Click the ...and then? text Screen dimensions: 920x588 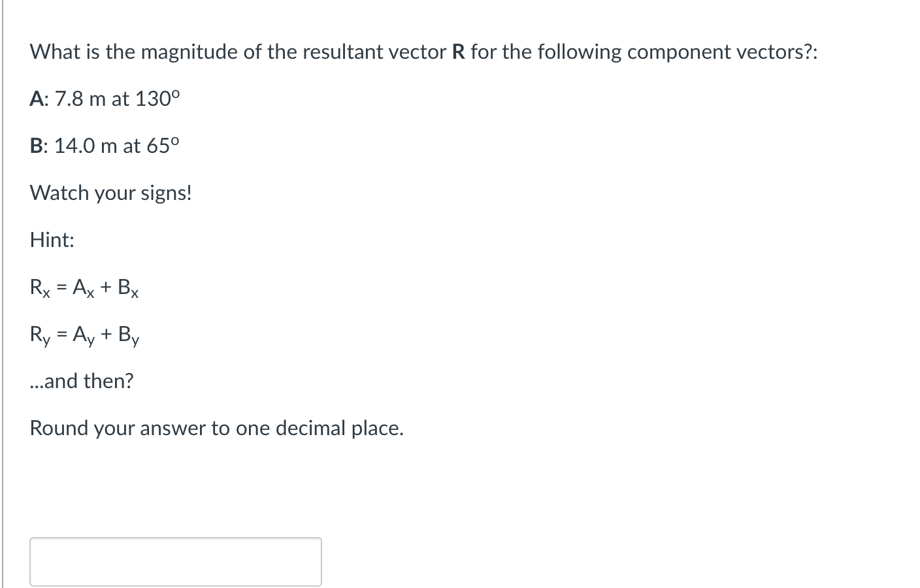click(x=81, y=381)
